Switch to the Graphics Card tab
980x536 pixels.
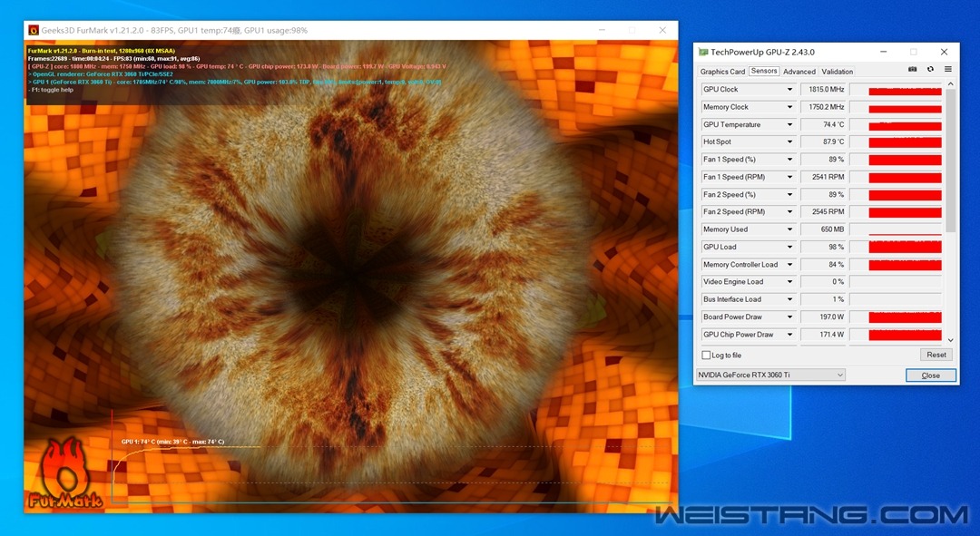click(722, 72)
